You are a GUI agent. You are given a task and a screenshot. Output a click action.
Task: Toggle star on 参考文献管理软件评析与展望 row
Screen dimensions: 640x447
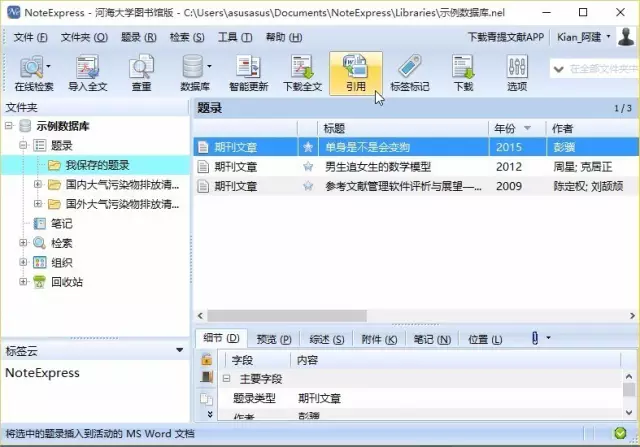(x=308, y=186)
